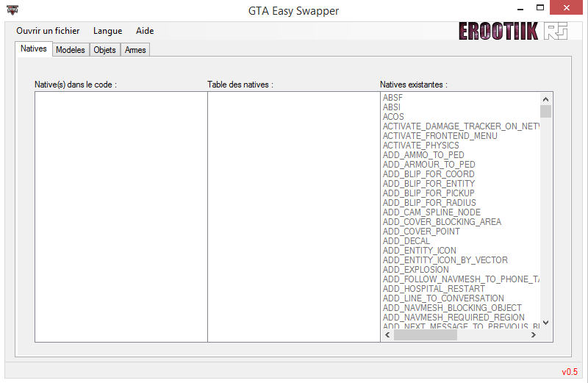Viewport: 588px width, 383px height.
Task: Select ADD_CAM_SPLINE_NODE entry
Action: [x=431, y=212]
